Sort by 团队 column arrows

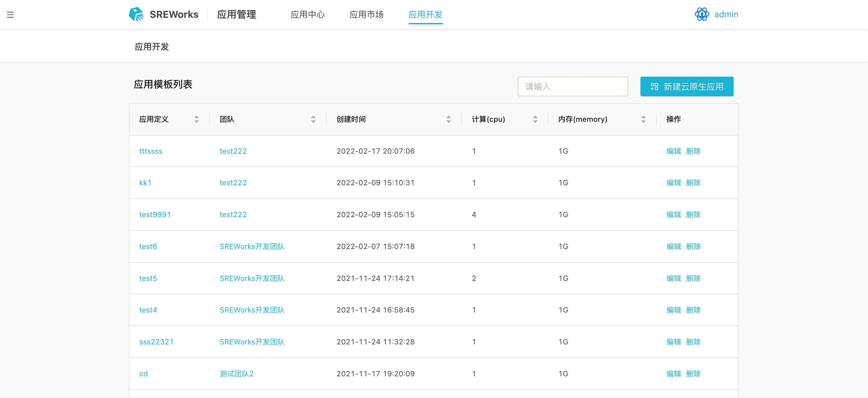313,119
